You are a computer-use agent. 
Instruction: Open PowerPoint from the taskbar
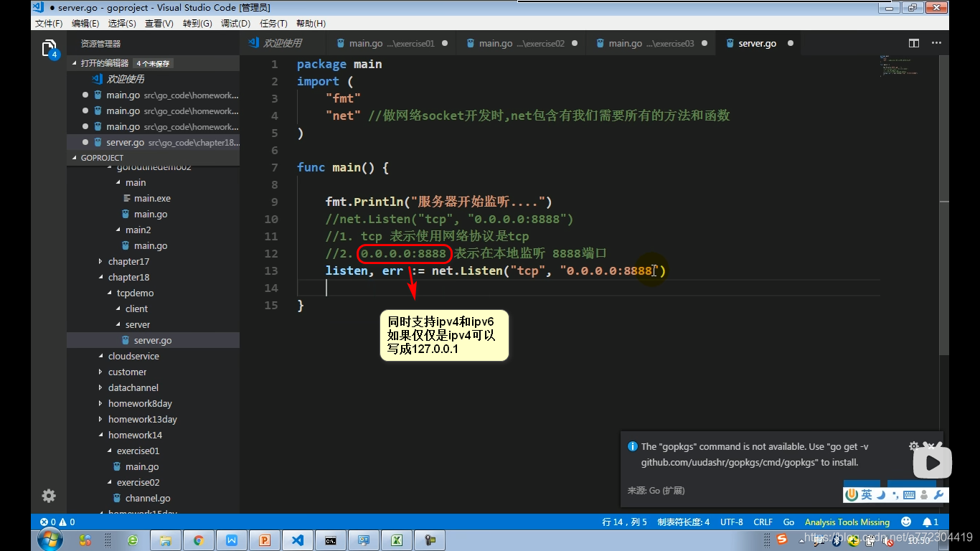coord(265,540)
